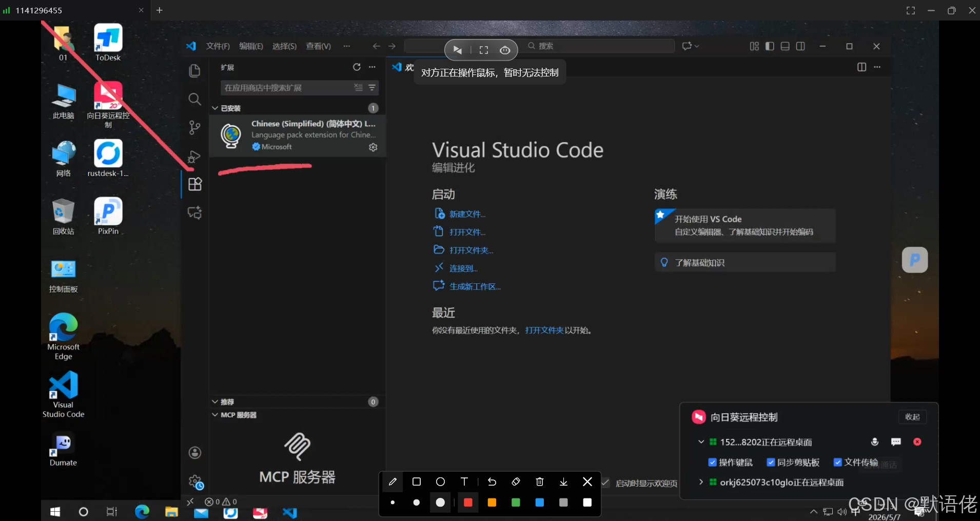Open the Accounts icon in the activity bar

click(195, 453)
